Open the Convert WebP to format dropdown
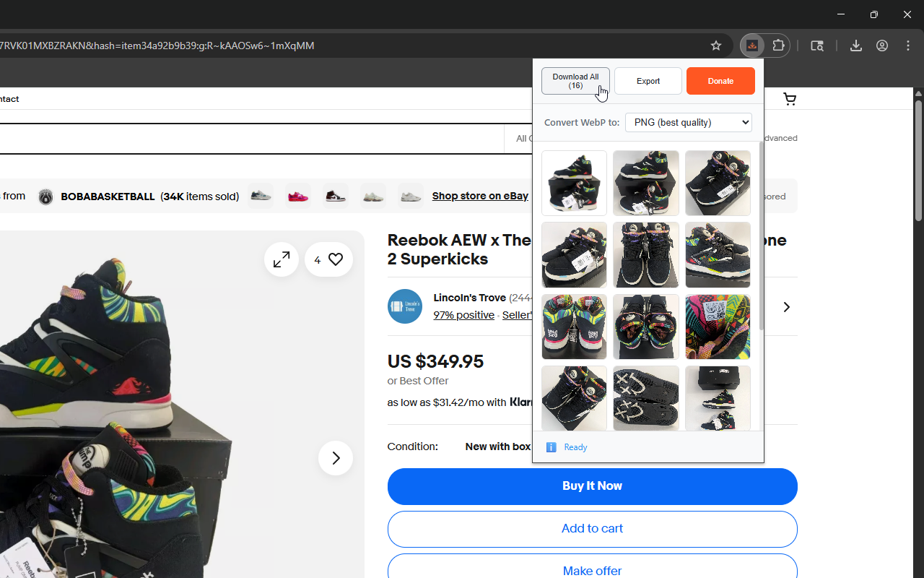This screenshot has height=578, width=924. pyautogui.click(x=689, y=122)
